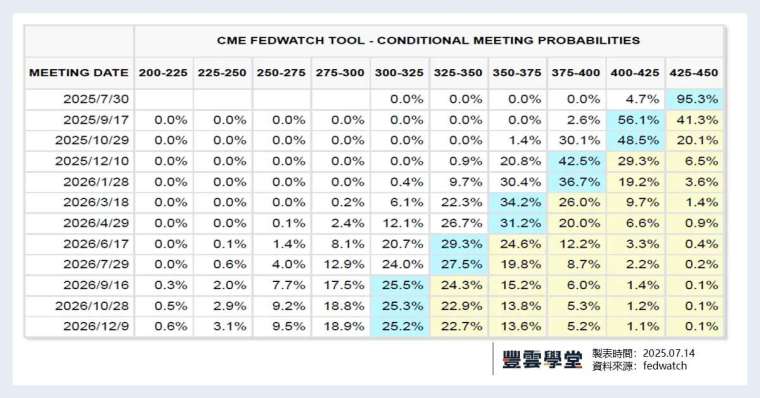Select the MEETING DATE column header

pos(79,73)
